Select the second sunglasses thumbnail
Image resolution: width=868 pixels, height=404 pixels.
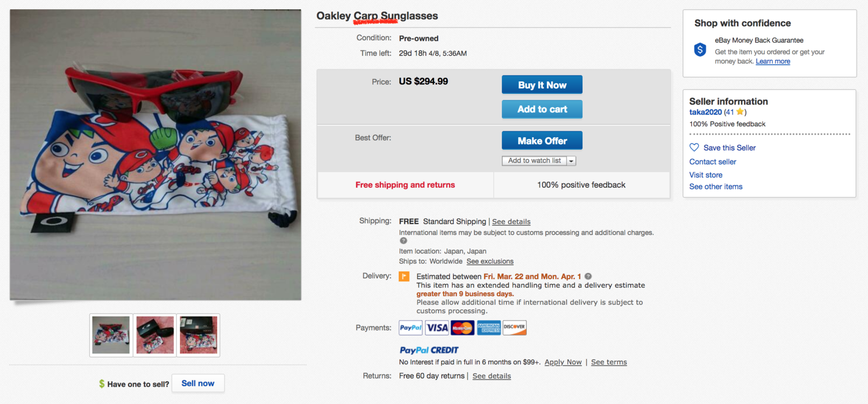click(x=155, y=335)
